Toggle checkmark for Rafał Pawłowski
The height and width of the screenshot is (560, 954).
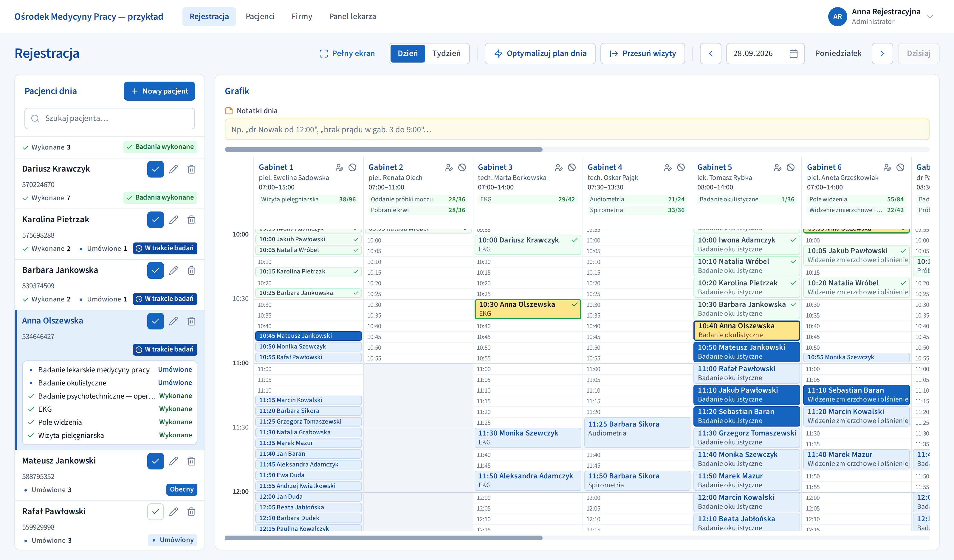point(155,512)
